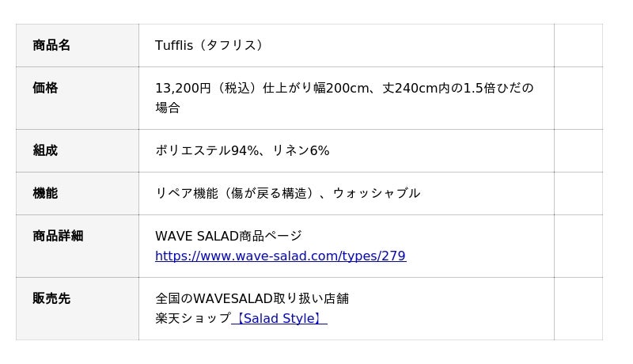Click the 楽天ショップ text
Screen dimensions: 633x364
coord(192,319)
